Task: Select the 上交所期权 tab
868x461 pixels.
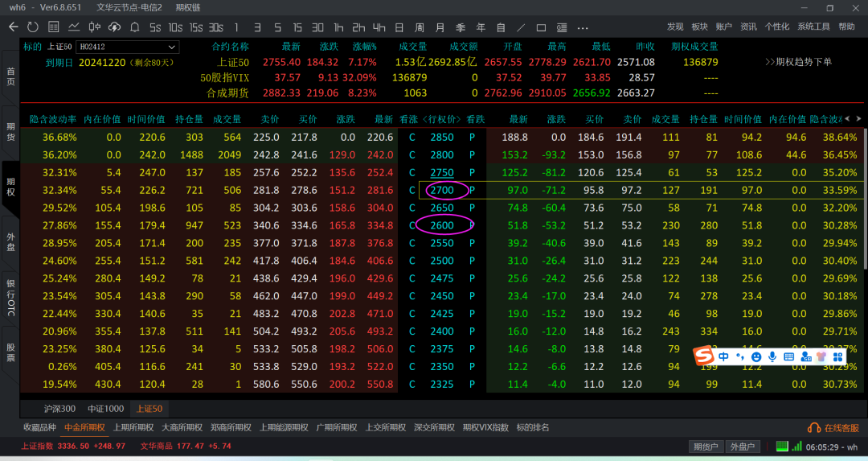Action: 385,428
